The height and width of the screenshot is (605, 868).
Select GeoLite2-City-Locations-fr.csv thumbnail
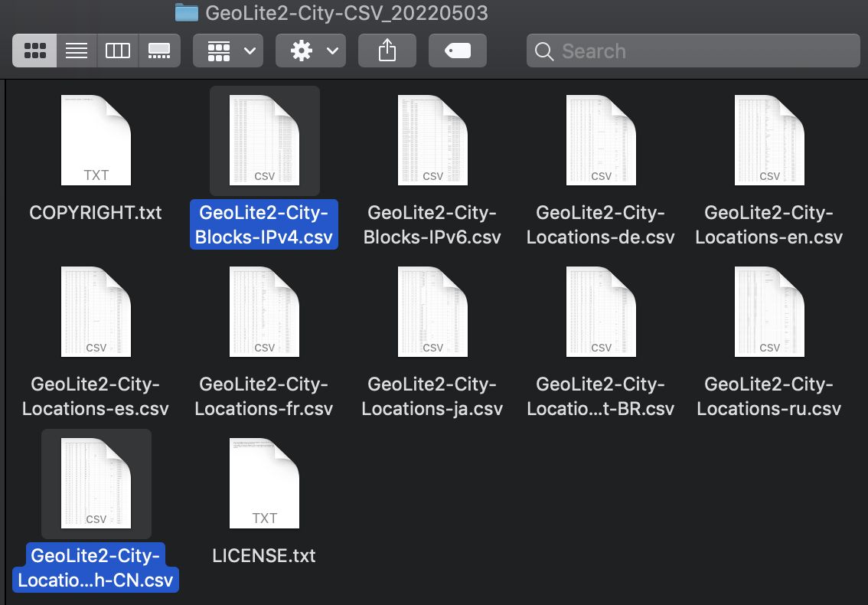(264, 312)
